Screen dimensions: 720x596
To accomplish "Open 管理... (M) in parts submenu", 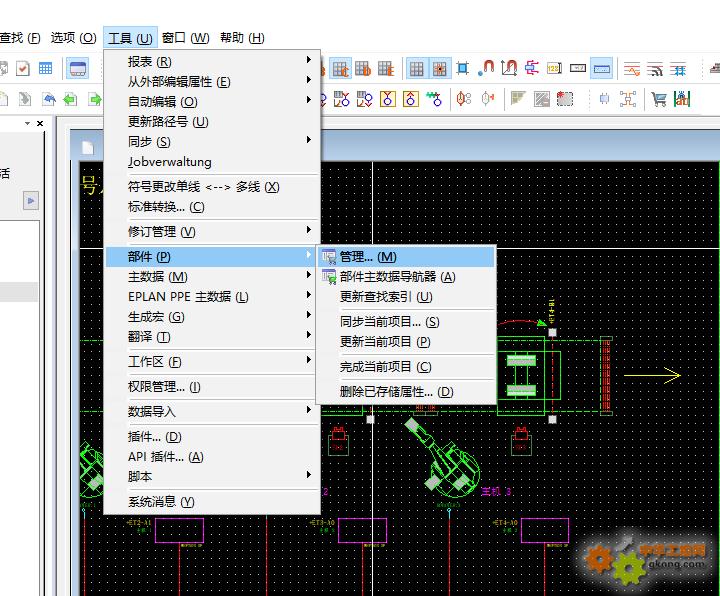I will [x=406, y=257].
